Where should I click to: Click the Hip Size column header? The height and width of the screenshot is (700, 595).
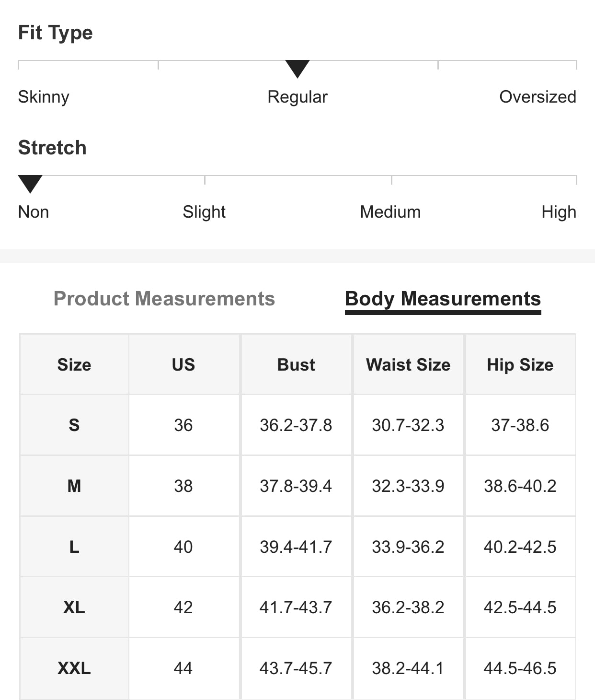(520, 365)
